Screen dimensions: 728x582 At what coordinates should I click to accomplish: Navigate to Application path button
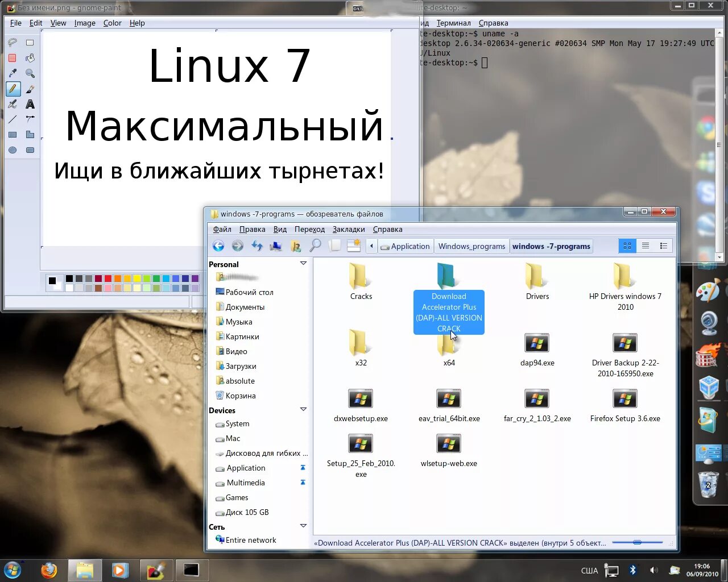tap(405, 246)
